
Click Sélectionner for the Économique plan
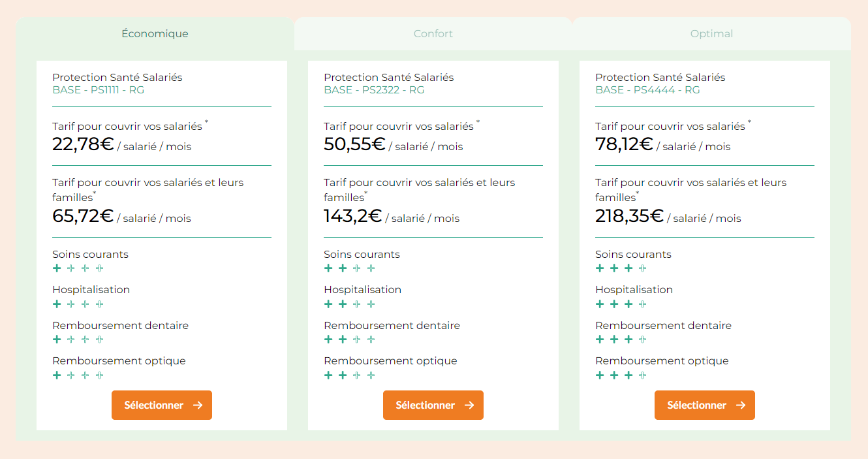(x=161, y=405)
